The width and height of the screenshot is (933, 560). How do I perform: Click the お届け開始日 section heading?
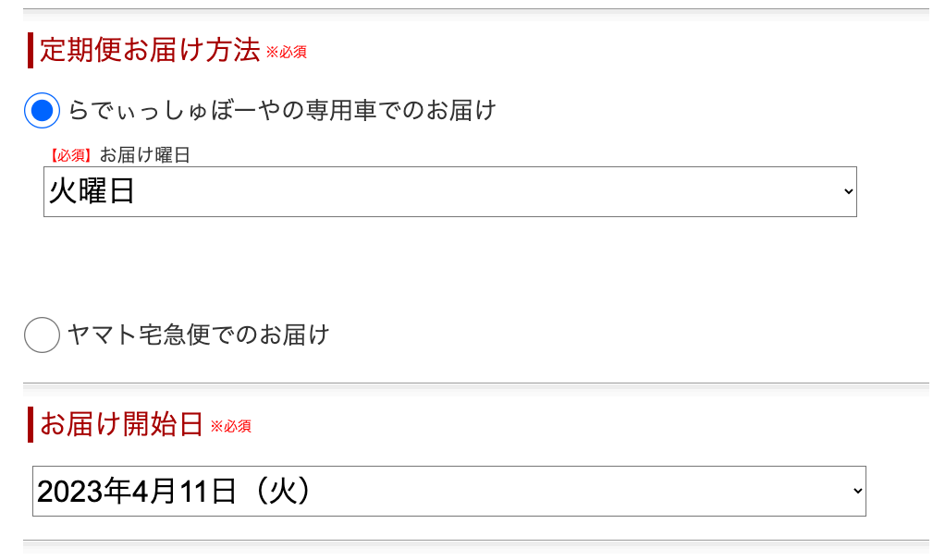[x=121, y=425]
